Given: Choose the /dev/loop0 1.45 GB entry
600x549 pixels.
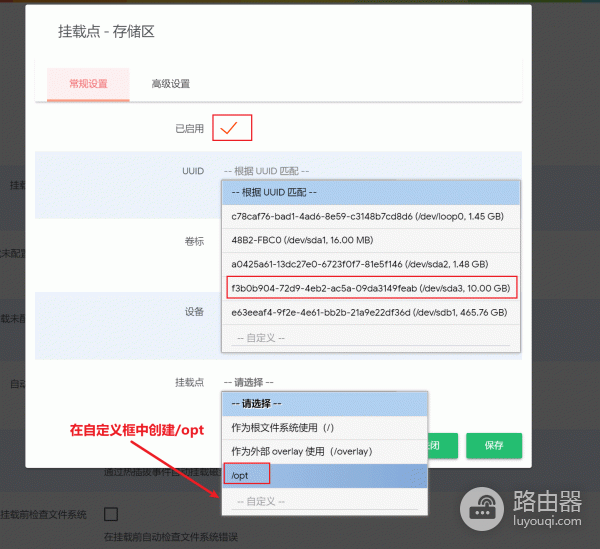Looking at the screenshot, I should 371,217.
